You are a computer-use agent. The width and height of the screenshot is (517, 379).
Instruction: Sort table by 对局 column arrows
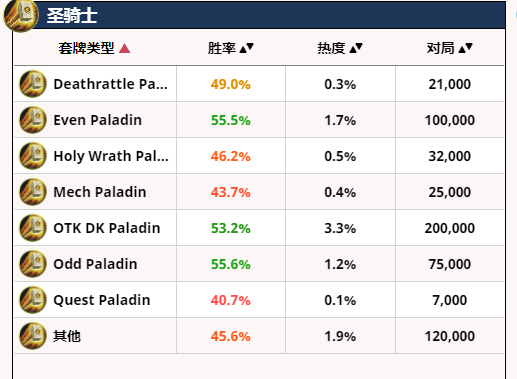[x=465, y=48]
